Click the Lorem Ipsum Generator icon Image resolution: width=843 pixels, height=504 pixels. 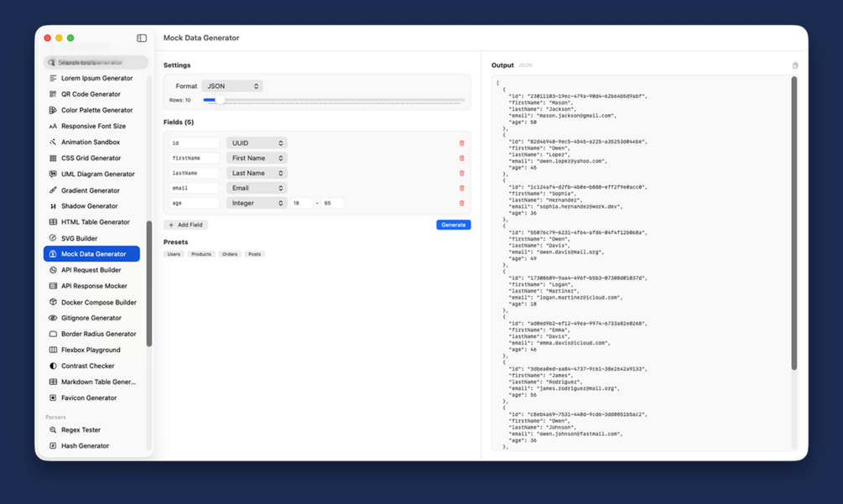point(53,78)
